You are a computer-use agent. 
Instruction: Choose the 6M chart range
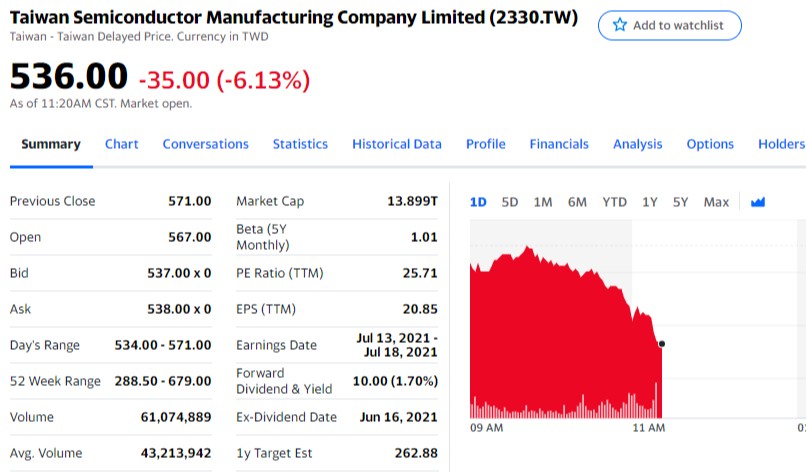coord(577,202)
